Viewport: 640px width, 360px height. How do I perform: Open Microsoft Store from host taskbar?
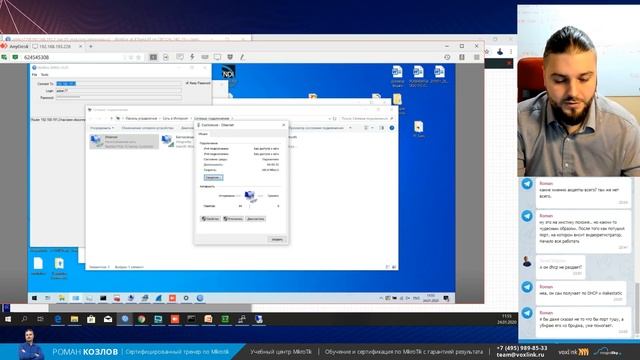click(91, 320)
